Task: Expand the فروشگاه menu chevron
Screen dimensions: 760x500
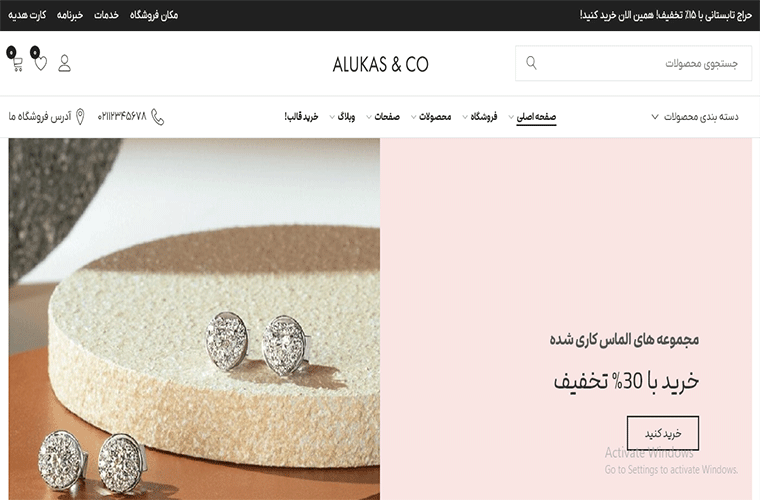Action: click(465, 117)
